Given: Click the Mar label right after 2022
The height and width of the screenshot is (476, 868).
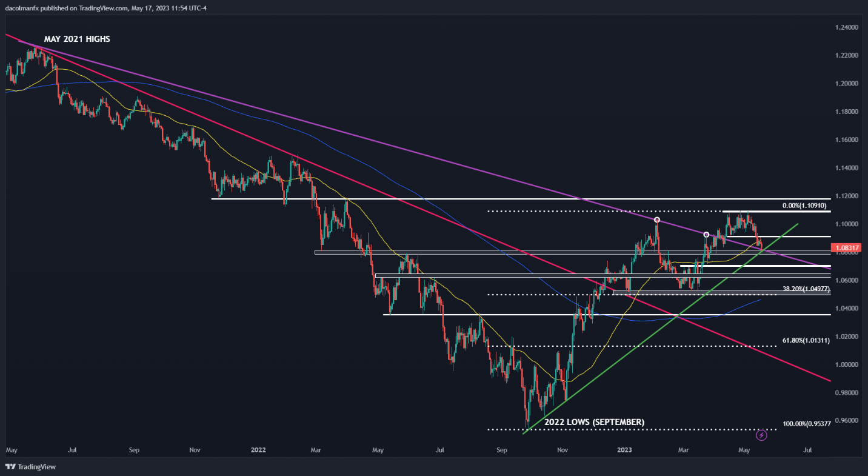Looking at the screenshot, I should click(315, 451).
